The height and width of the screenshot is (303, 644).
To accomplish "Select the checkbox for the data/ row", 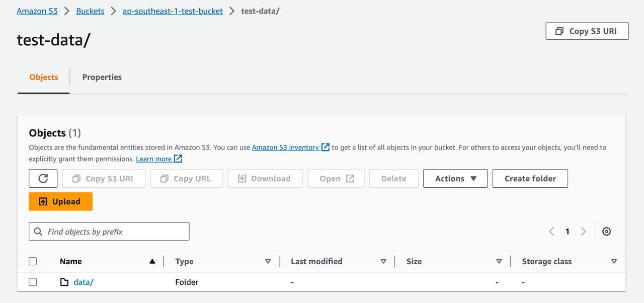I will pos(33,282).
